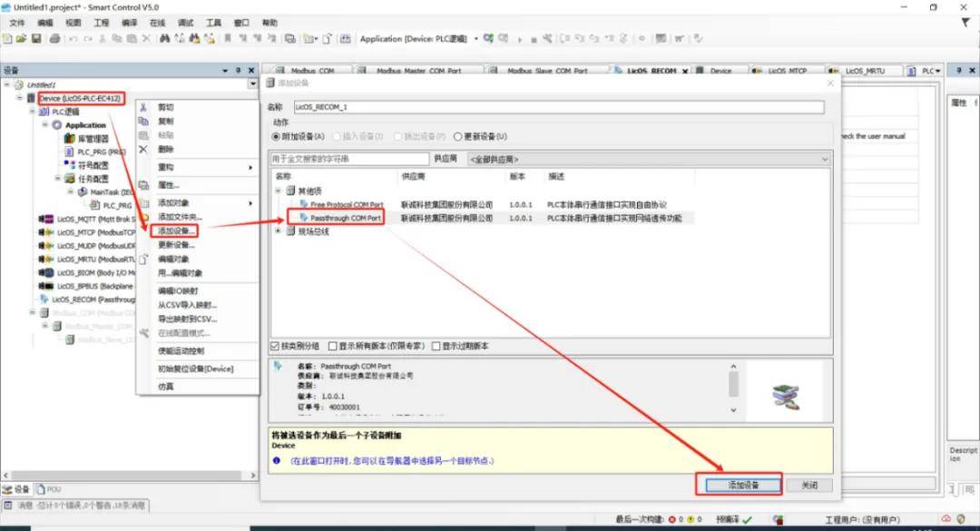This screenshot has width=980, height=531.
Task: Choose 添加设备... from the context menu
Action: [x=176, y=231]
